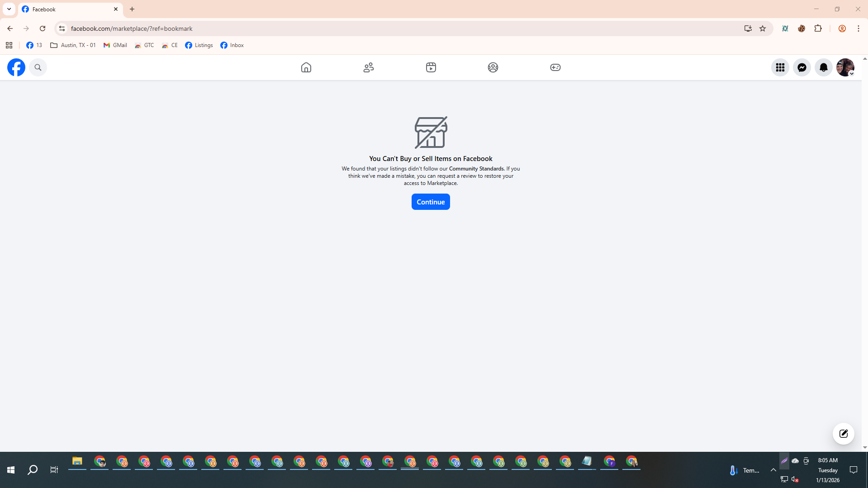Click the Continue button
This screenshot has height=488, width=868.
pyautogui.click(x=431, y=202)
